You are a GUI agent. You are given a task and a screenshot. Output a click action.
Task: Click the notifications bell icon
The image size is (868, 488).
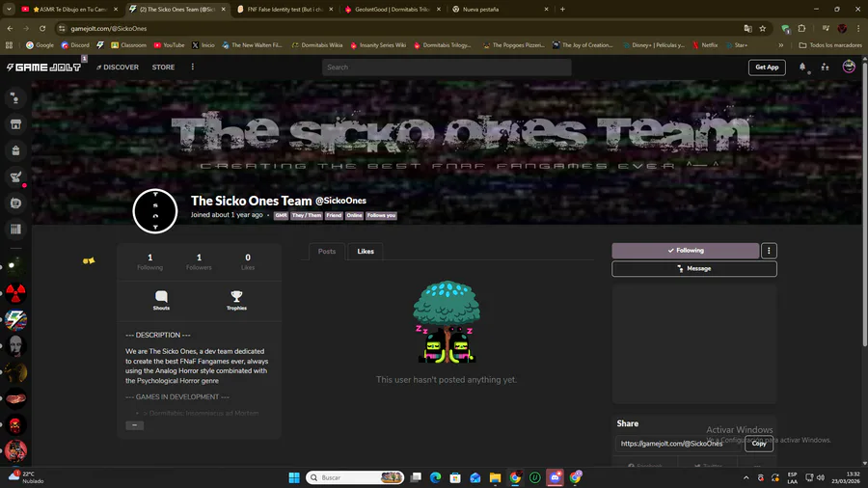pos(802,67)
